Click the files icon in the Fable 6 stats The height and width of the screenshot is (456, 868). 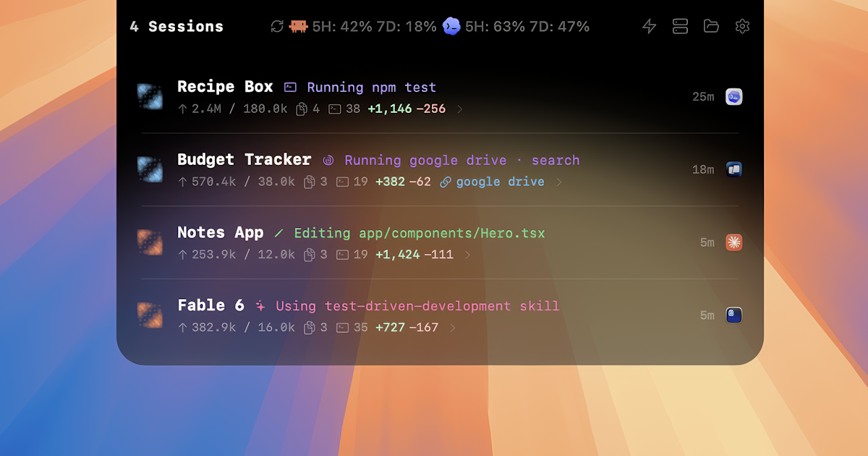(x=310, y=328)
